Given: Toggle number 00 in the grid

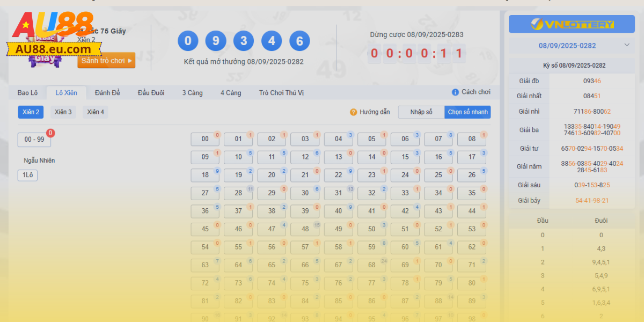Looking at the screenshot, I should point(205,140).
